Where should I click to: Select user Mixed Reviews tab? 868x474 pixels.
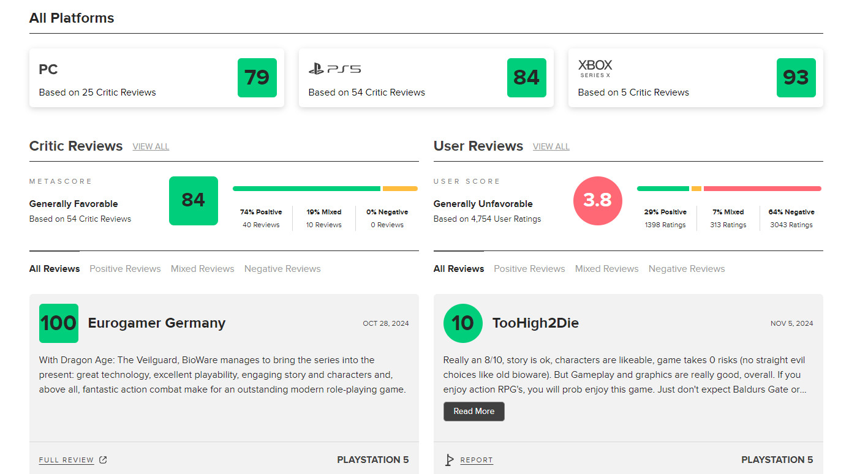(607, 269)
